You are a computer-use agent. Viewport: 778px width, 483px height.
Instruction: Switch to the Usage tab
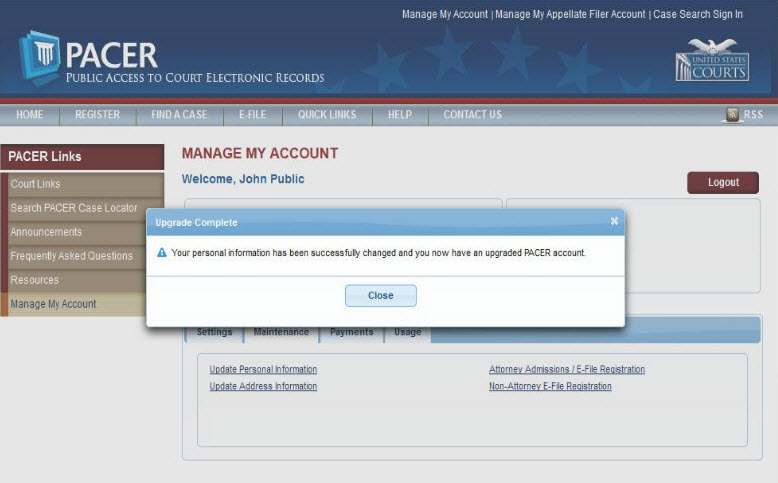pos(408,332)
